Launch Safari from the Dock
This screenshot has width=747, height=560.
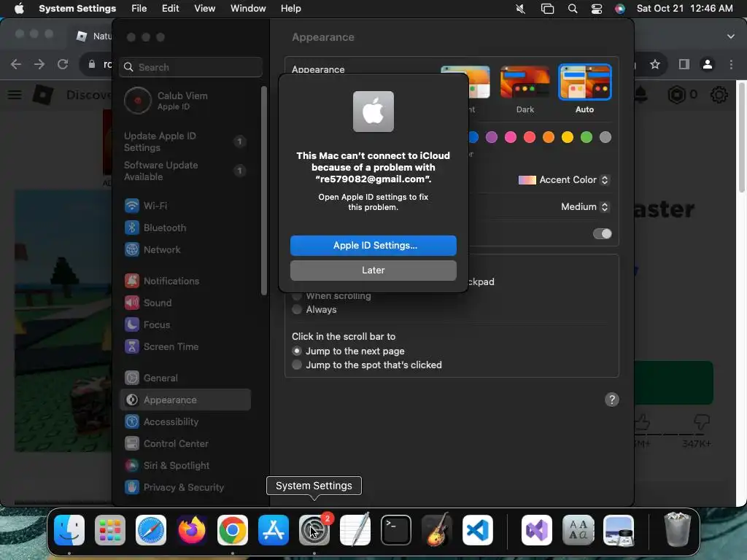(x=151, y=530)
